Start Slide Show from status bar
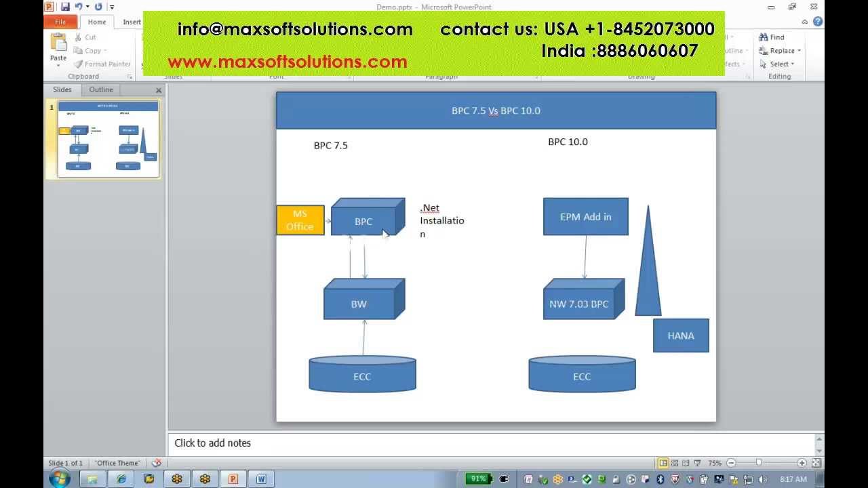Viewport: 868px width, 488px height. tap(697, 463)
